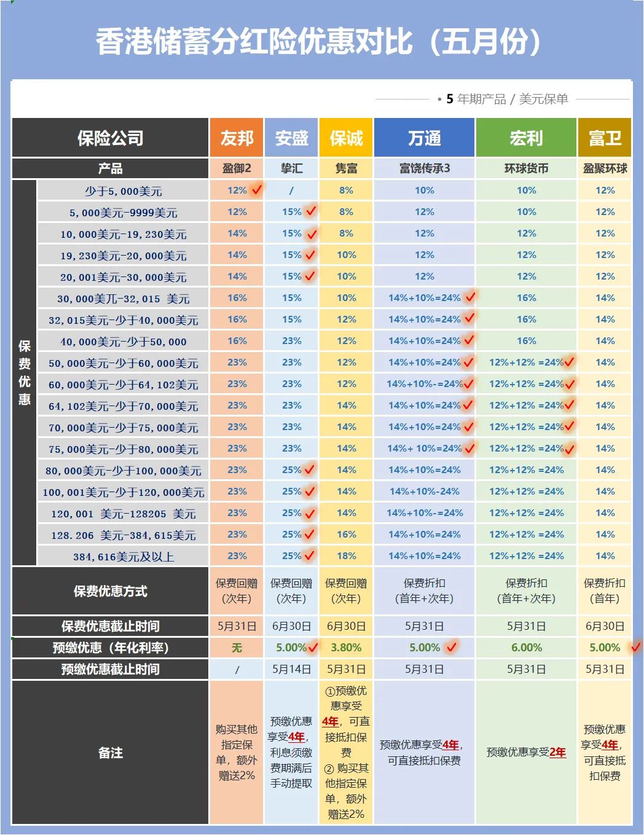Click the red checkmark beside 友邦 12% offer
Screen dimensions: 644x835
pos(257,189)
